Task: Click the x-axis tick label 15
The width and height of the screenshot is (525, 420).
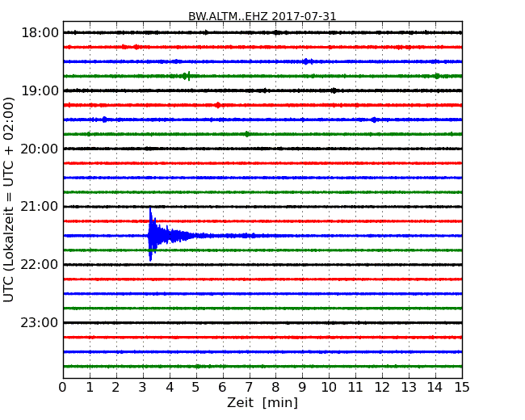Action: coord(462,388)
